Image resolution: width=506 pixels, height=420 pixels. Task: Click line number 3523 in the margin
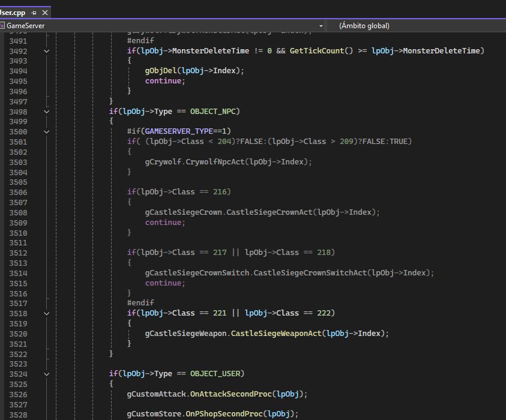pyautogui.click(x=18, y=364)
